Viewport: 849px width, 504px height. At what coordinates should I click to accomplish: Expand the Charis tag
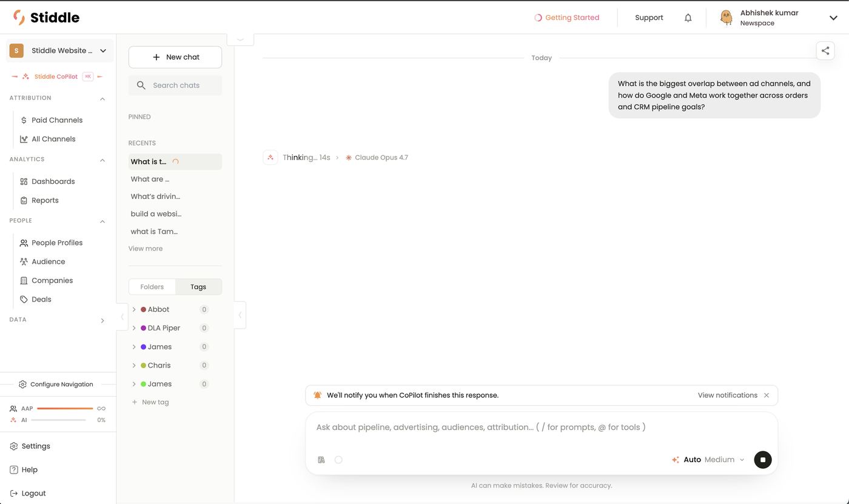click(x=134, y=366)
